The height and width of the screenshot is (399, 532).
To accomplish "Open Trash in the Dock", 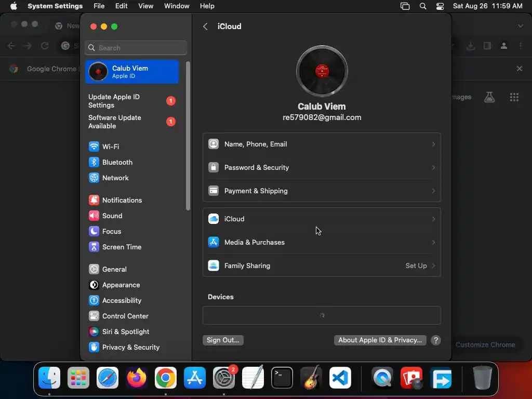I will pos(483,378).
